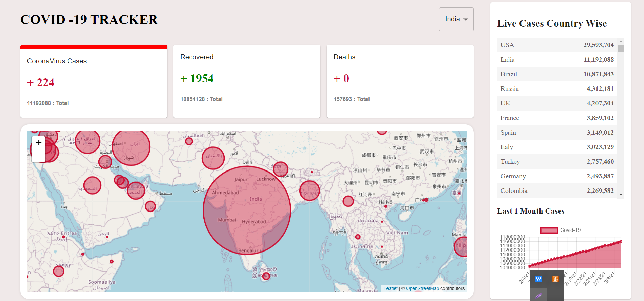The height and width of the screenshot is (301, 644).
Task: Open the blue Waves MaxxAudio tray icon
Action: 538,279
